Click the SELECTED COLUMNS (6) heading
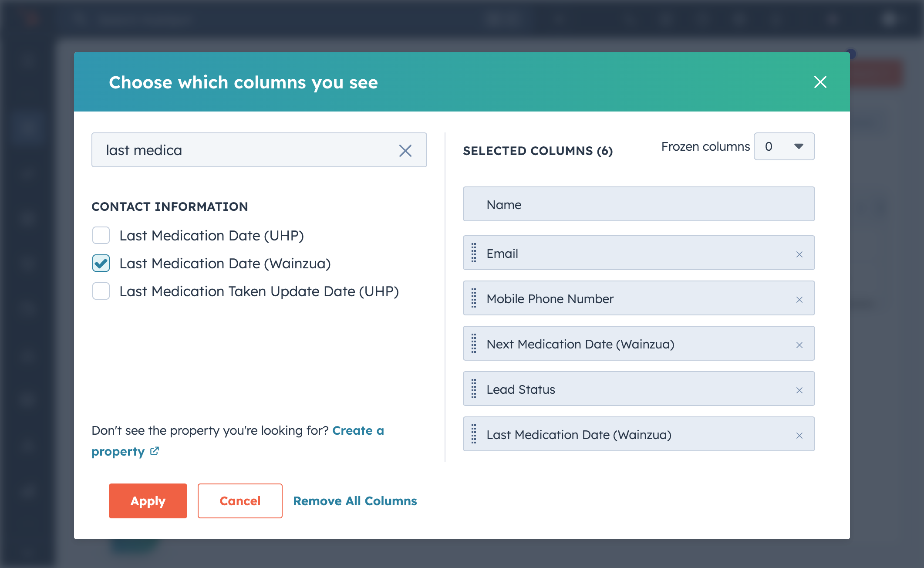 (538, 151)
